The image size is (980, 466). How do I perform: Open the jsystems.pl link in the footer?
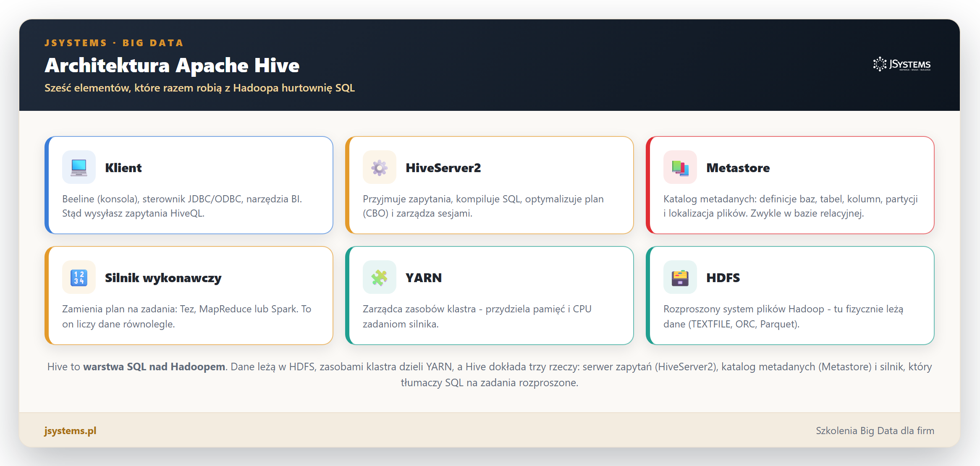(x=70, y=431)
